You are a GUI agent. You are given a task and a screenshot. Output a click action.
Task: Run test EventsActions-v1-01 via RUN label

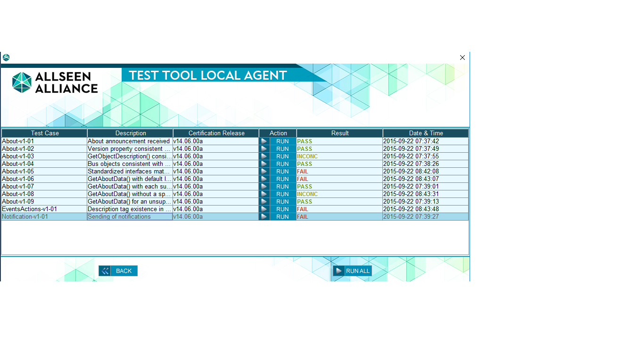(283, 209)
